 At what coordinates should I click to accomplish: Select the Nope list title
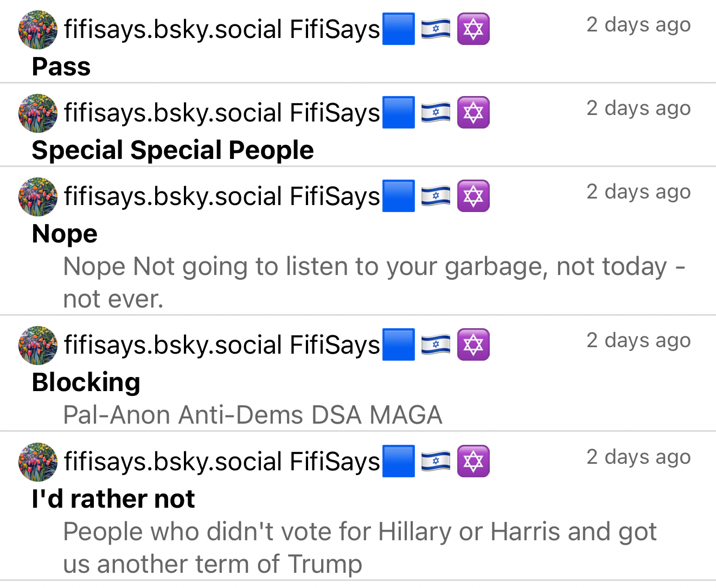[65, 234]
